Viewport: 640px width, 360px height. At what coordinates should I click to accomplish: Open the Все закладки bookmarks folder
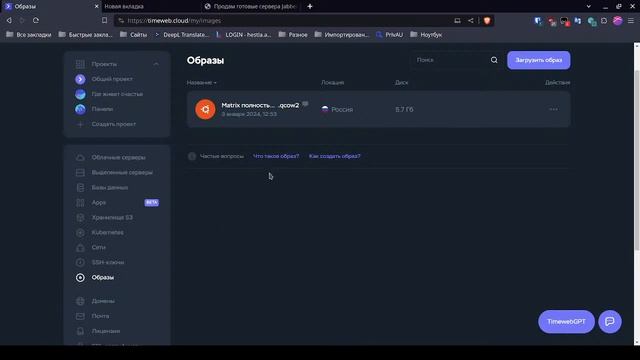click(x=29, y=35)
